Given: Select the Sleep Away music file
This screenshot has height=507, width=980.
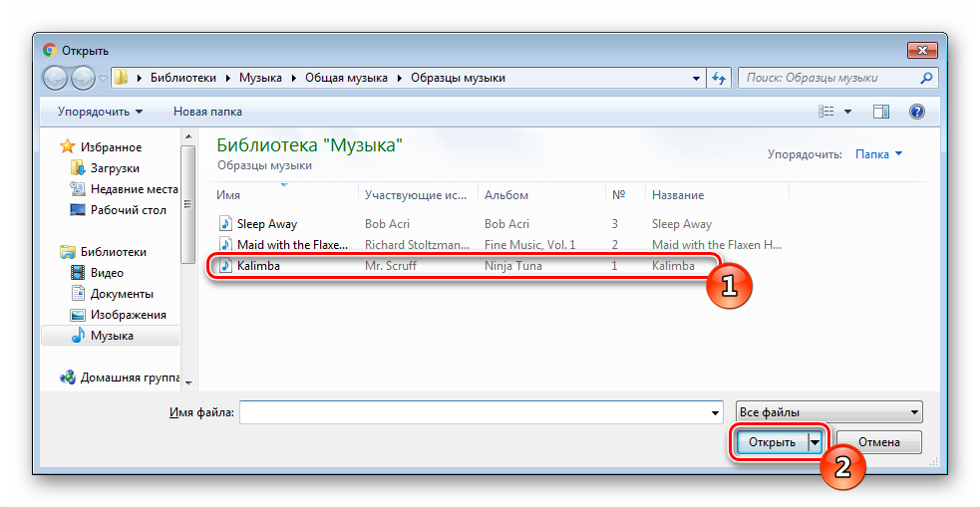Looking at the screenshot, I should click(x=265, y=224).
